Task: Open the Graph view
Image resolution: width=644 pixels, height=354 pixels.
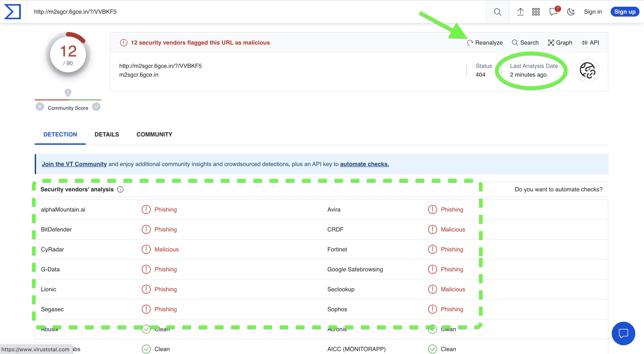Action: [x=560, y=43]
